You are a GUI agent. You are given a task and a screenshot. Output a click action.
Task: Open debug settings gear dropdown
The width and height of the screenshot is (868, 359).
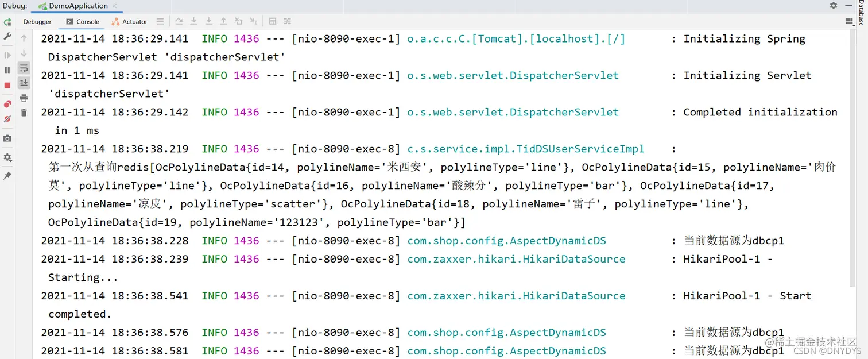[7, 157]
